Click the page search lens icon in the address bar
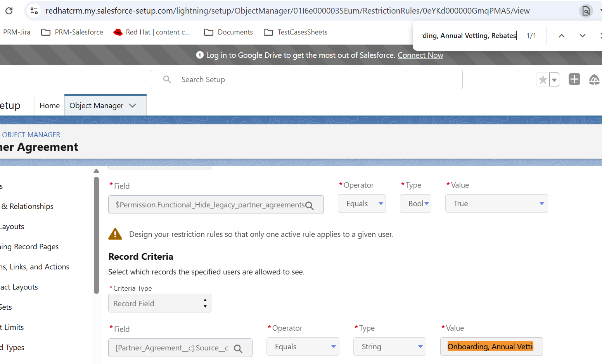Screen dimensions: 602x364 (x=586, y=11)
